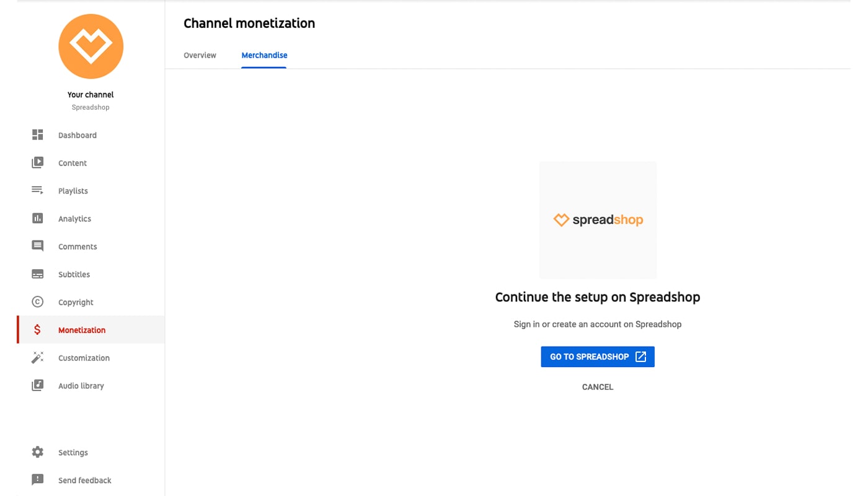The image size is (868, 496).
Task: Open the Copyright circle-C icon
Action: point(38,302)
